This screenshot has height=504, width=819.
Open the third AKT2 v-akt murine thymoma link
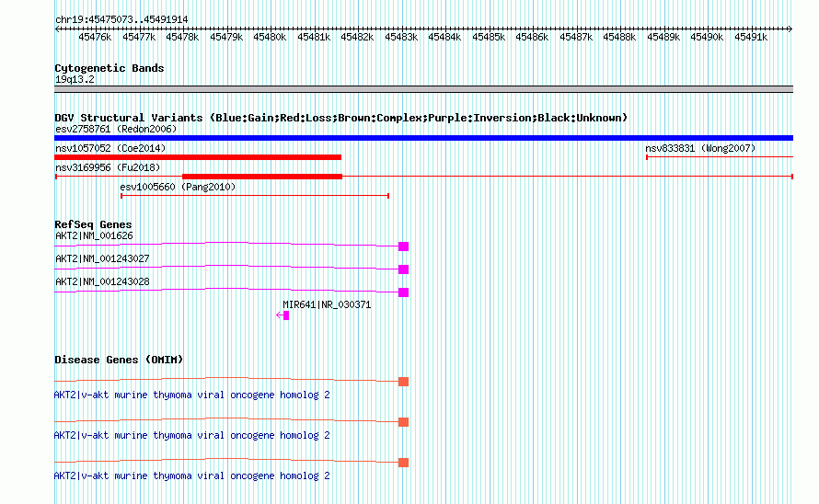(191, 475)
